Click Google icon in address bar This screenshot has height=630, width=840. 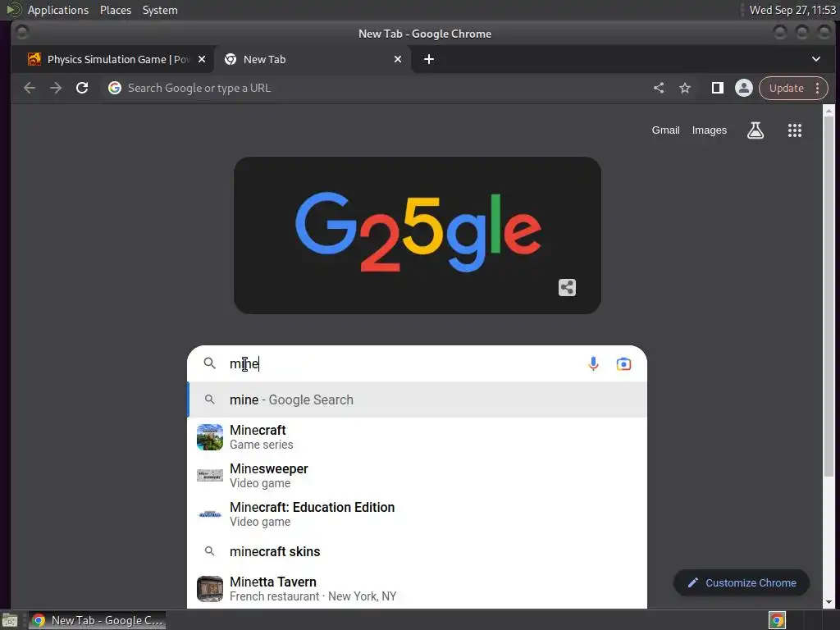[115, 88]
